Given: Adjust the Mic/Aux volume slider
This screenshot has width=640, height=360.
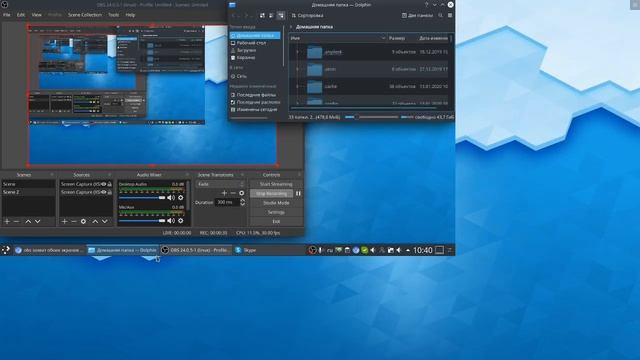Looking at the screenshot, I should pos(142,221).
